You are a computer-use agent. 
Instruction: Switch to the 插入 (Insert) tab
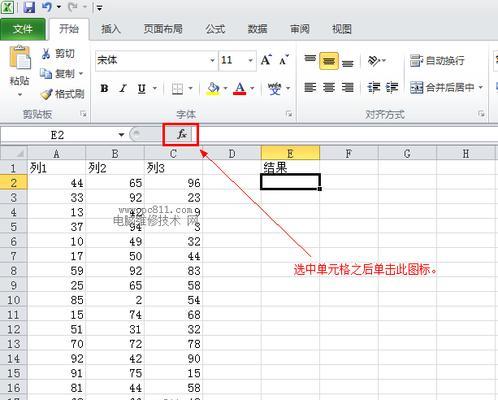pyautogui.click(x=111, y=29)
